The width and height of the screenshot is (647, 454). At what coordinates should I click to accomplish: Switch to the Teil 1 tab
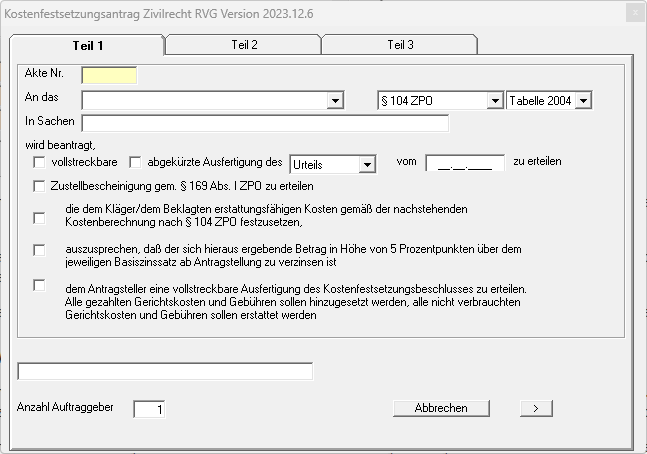click(87, 45)
